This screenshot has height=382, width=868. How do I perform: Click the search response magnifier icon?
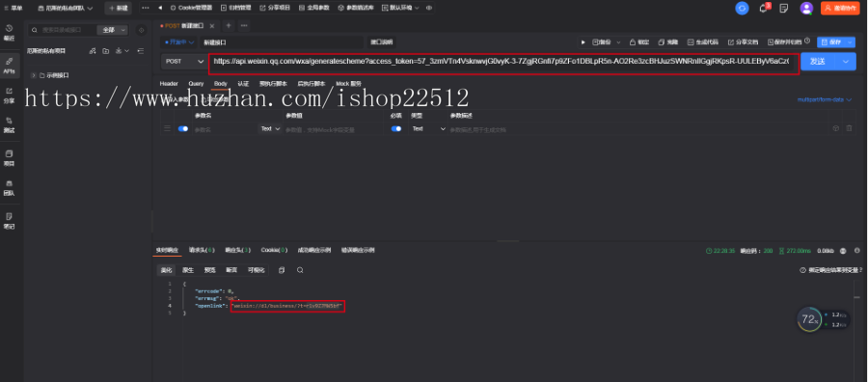click(300, 270)
